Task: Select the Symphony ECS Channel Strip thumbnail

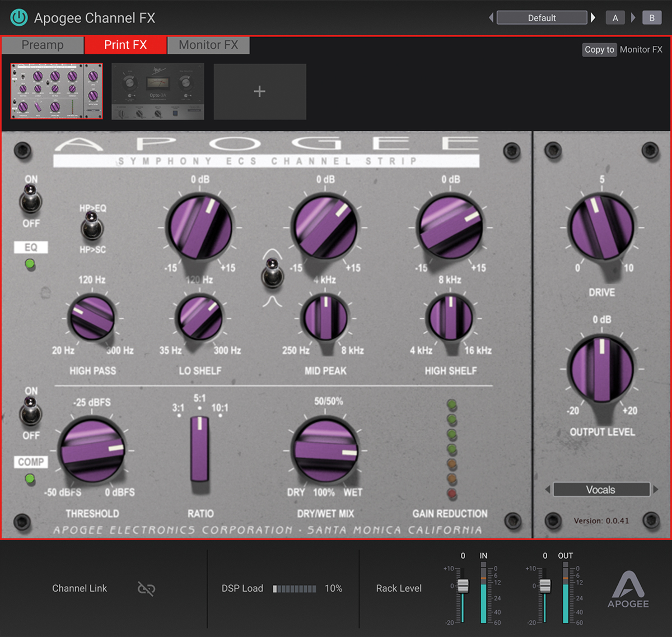Action: [x=57, y=91]
